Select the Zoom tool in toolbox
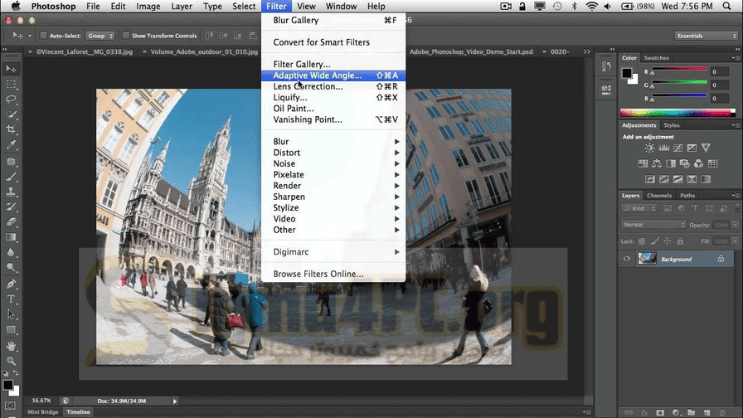The width and height of the screenshot is (743, 418). click(x=11, y=361)
